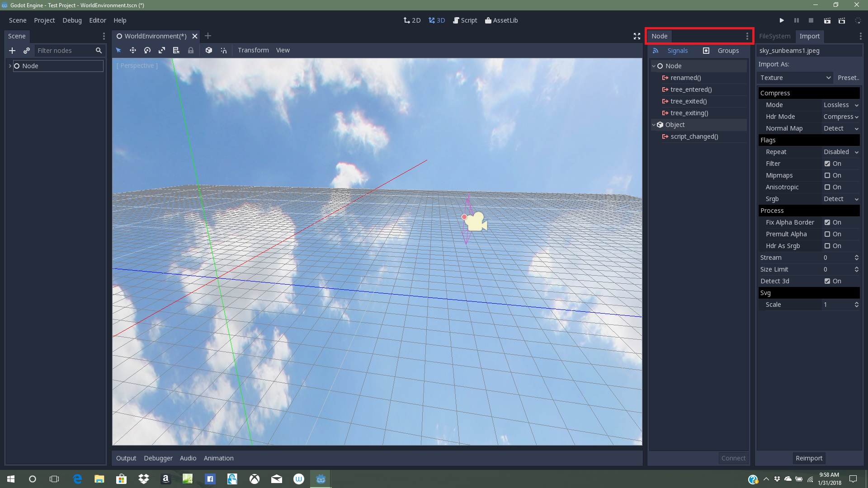Toggle local space cube icon
The height and width of the screenshot is (488, 868).
[x=209, y=50]
